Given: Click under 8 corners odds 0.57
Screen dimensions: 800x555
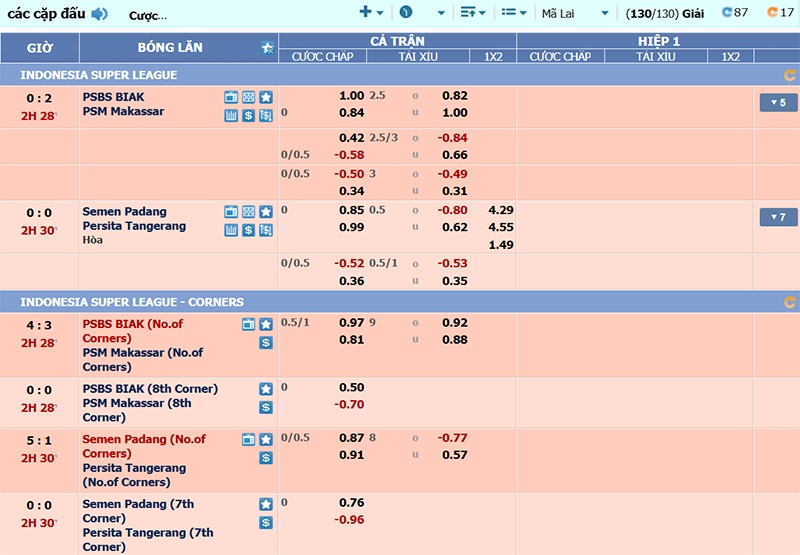Looking at the screenshot, I should click(455, 455).
